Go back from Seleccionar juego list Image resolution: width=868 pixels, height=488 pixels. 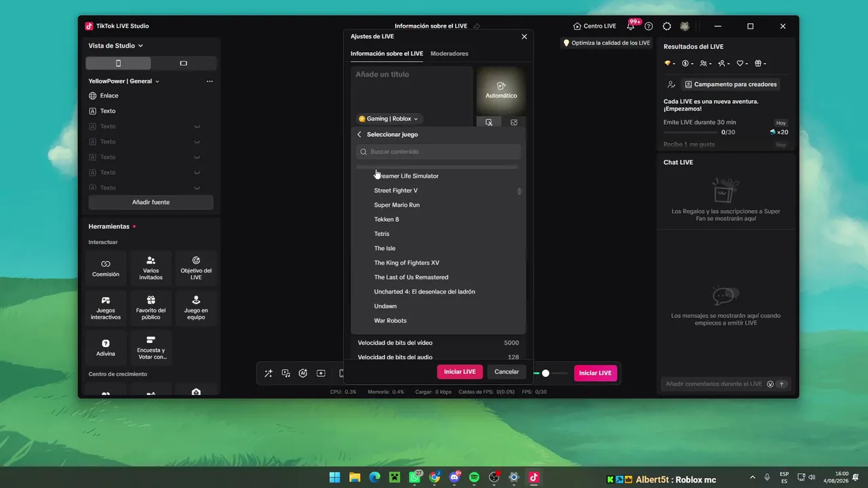coord(359,134)
